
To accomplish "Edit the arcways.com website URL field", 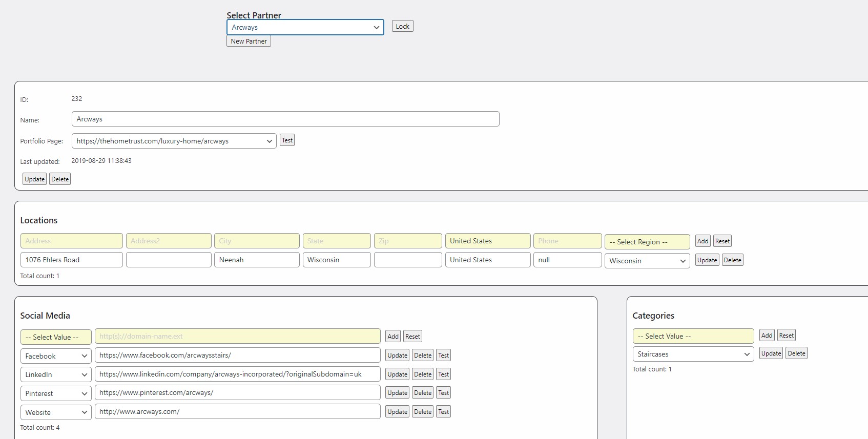I will tap(237, 411).
